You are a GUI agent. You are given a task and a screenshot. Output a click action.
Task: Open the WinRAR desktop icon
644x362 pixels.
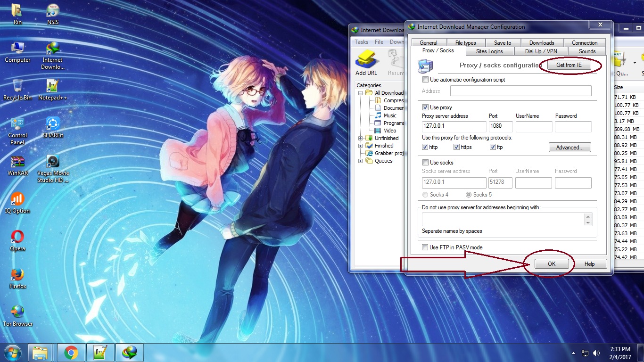[18, 165]
